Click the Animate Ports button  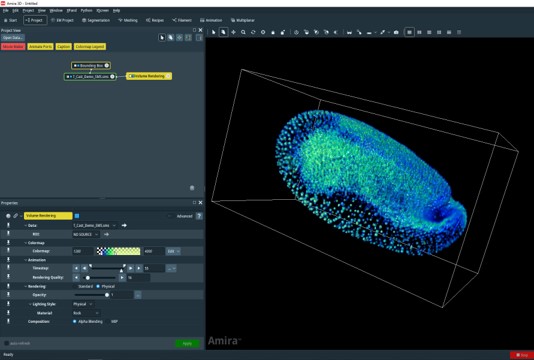point(40,47)
